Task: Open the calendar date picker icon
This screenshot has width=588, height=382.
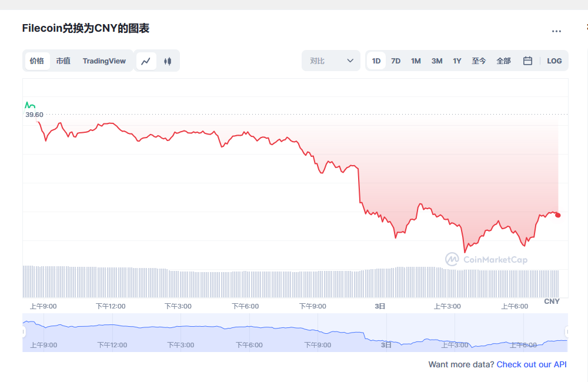Action: [527, 61]
